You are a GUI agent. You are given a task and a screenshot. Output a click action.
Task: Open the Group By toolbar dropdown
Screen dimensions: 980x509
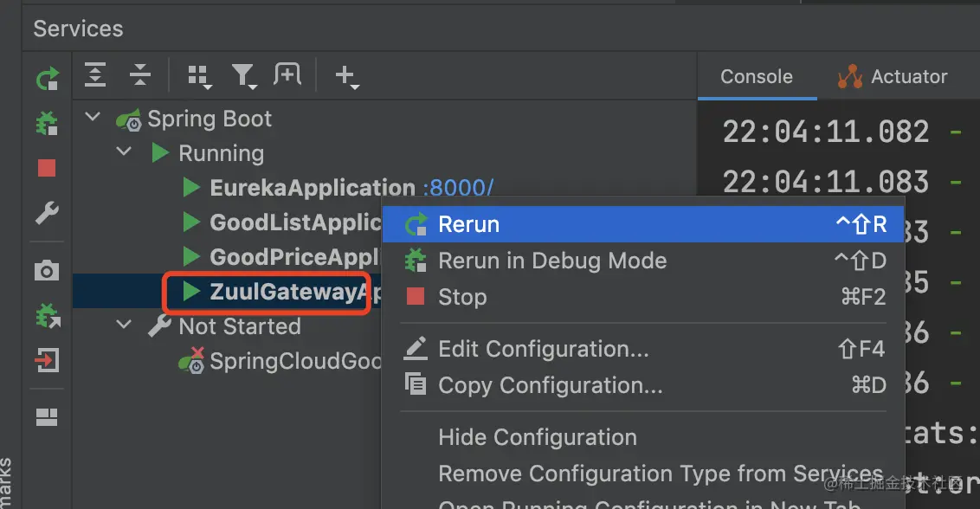point(200,77)
